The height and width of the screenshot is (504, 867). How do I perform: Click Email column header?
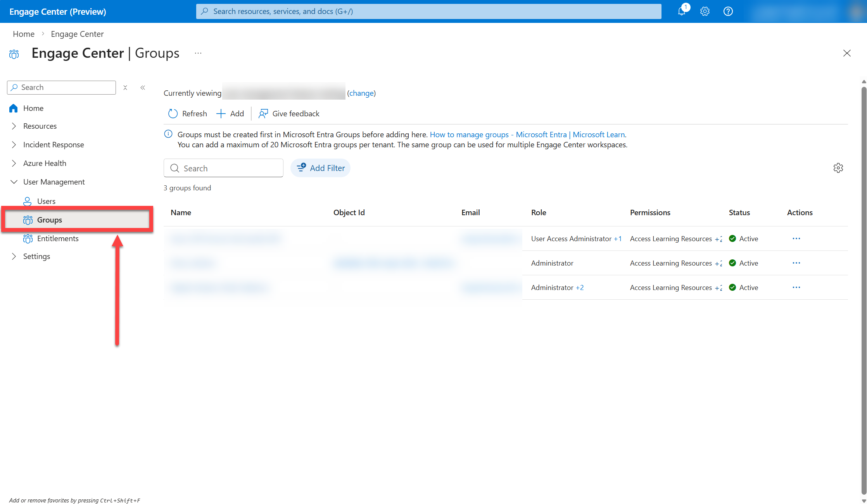[x=471, y=212]
